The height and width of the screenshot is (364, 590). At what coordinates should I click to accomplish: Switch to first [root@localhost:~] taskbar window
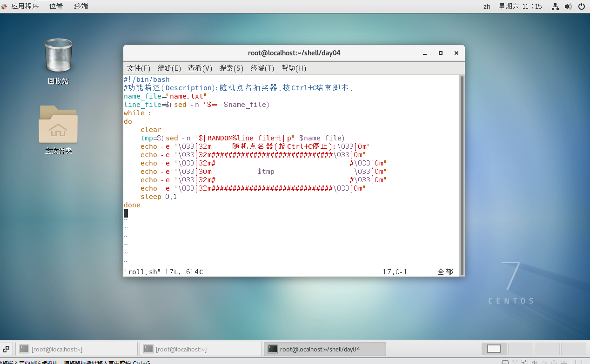[76, 349]
